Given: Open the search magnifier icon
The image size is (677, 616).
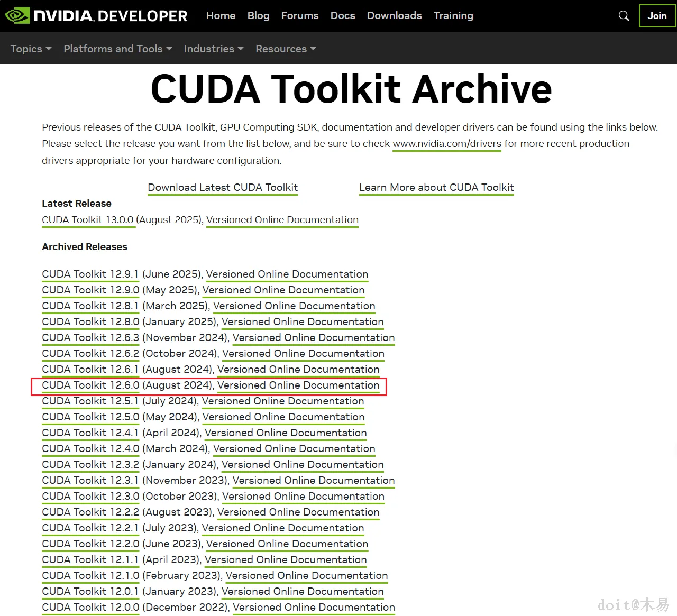Looking at the screenshot, I should tap(624, 16).
